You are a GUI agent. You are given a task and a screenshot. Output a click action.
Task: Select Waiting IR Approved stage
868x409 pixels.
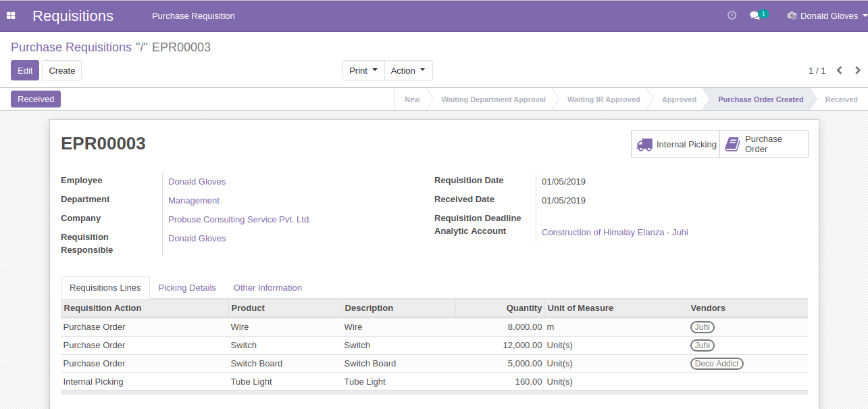(x=603, y=99)
